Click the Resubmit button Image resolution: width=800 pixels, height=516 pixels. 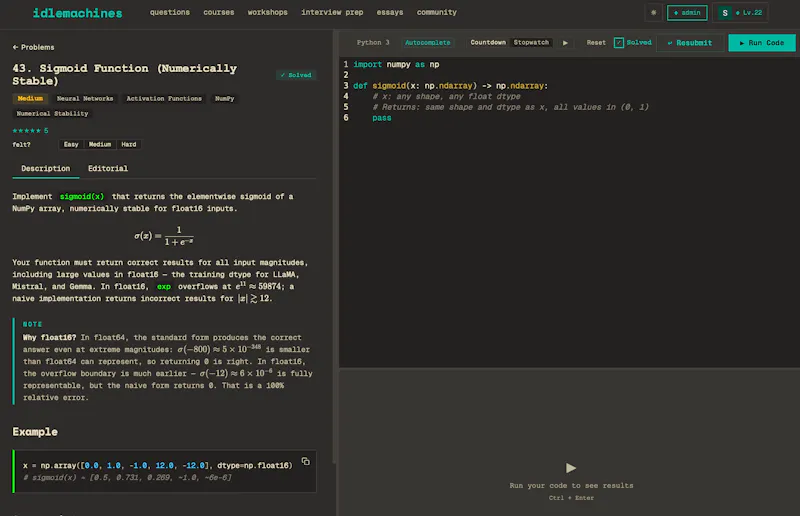pyautogui.click(x=690, y=43)
